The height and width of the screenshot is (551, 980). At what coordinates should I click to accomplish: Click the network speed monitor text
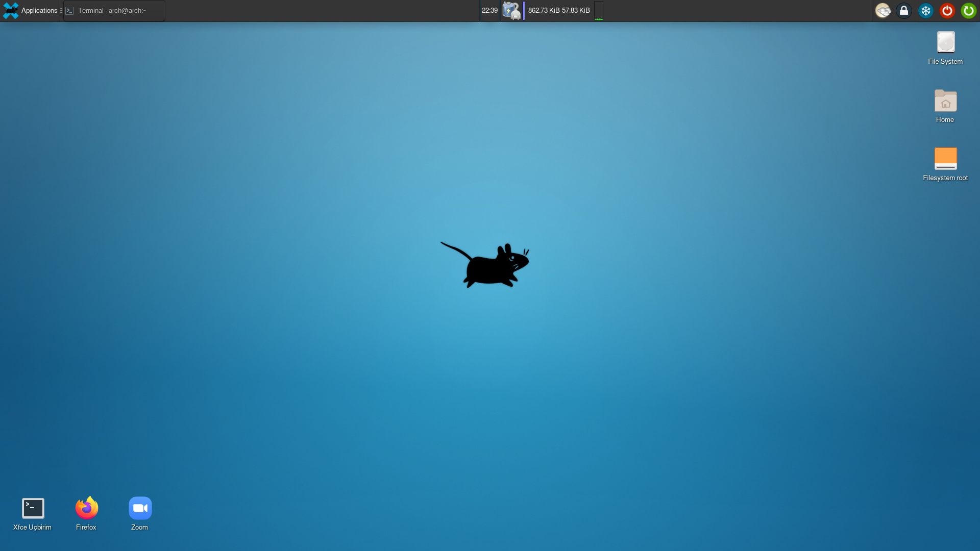[559, 11]
